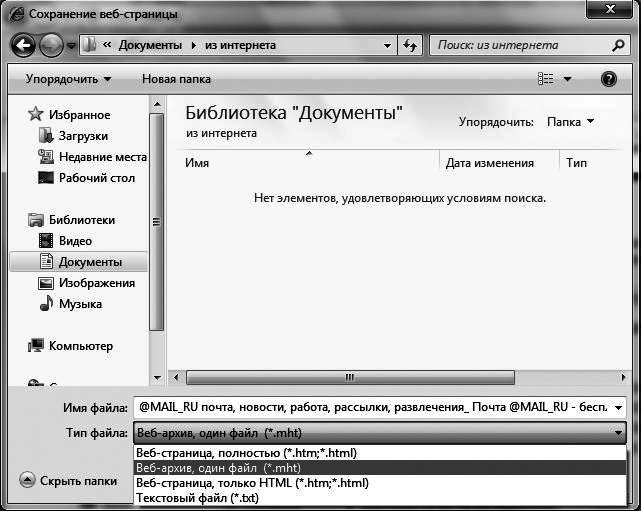
Task: Click the Internet Explorer icon in title bar
Action: pyautogui.click(x=17, y=14)
